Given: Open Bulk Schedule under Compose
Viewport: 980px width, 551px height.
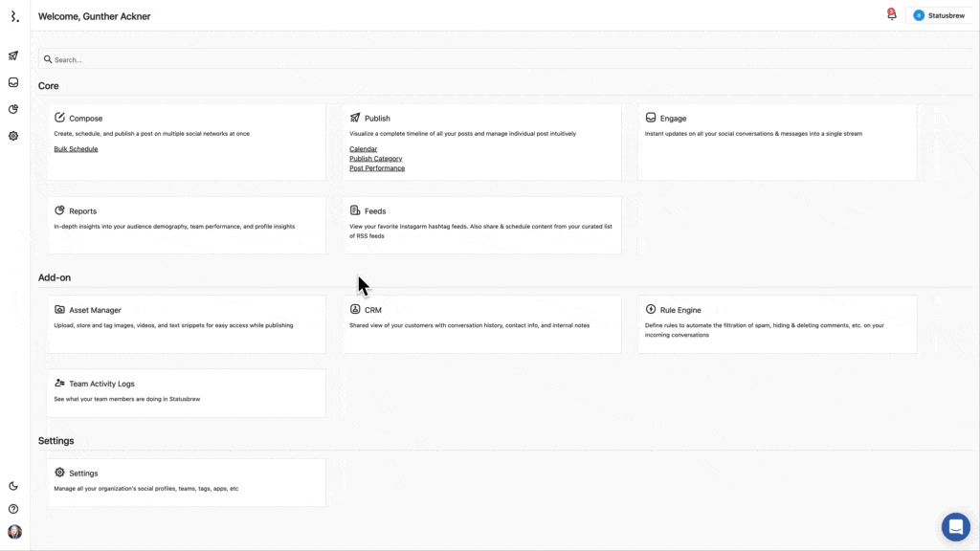Looking at the screenshot, I should [x=76, y=148].
